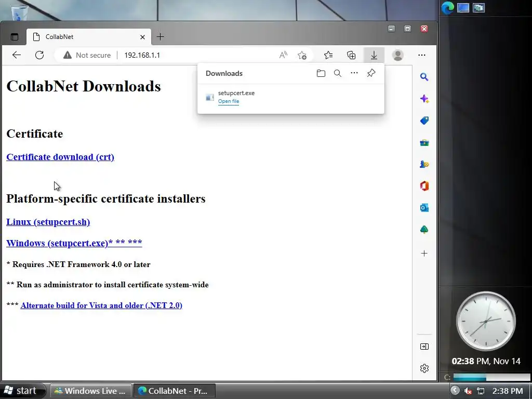Close the CollabNet tab
532x399 pixels.
pyautogui.click(x=142, y=37)
